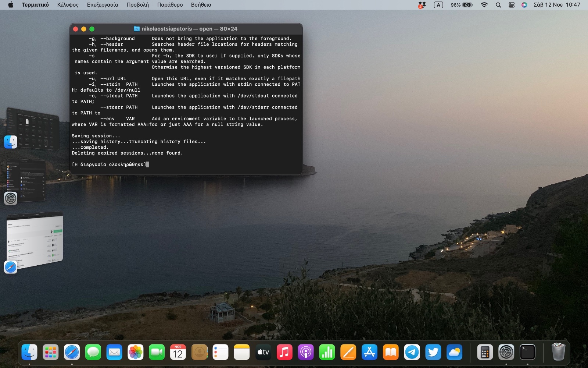Open the App Store from dock
588x368 pixels.
(369, 353)
